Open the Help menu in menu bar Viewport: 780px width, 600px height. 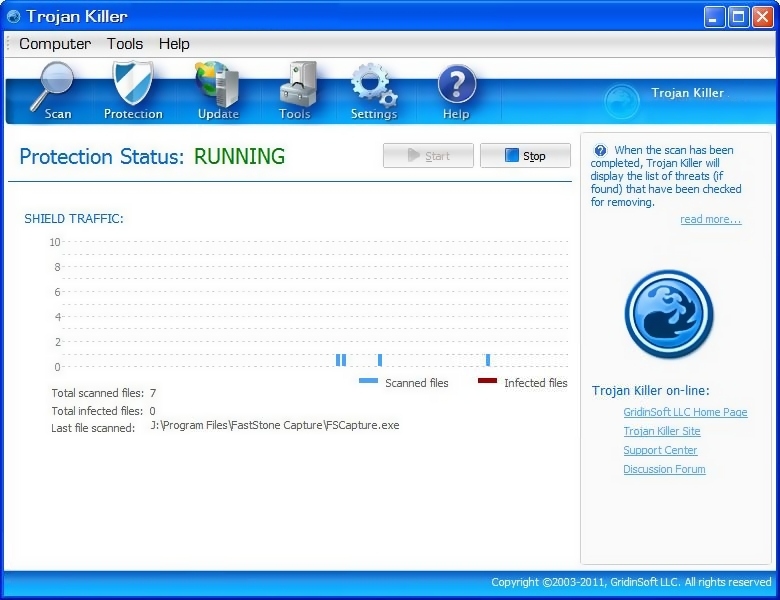point(174,44)
